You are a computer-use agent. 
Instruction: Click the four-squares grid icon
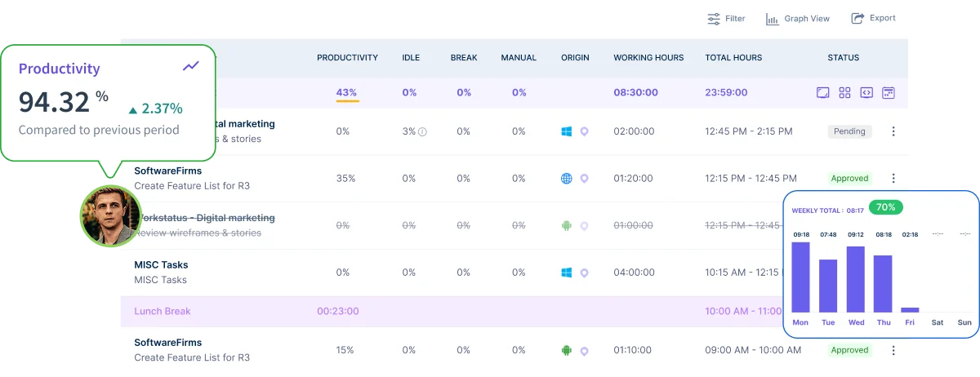point(845,93)
